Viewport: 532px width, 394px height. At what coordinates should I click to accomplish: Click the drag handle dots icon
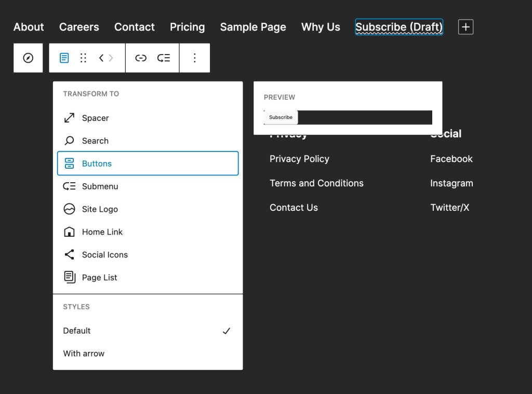pyautogui.click(x=83, y=58)
